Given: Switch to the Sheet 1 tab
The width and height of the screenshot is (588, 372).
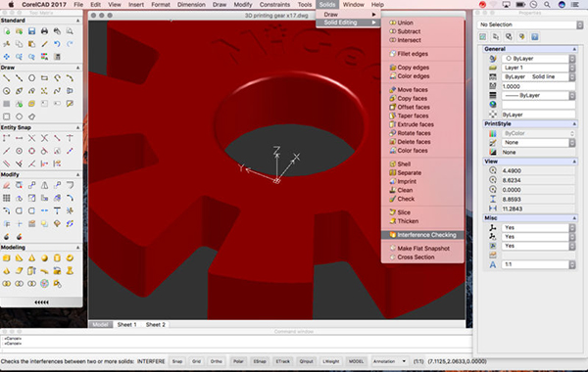Looking at the screenshot, I should coord(126,324).
